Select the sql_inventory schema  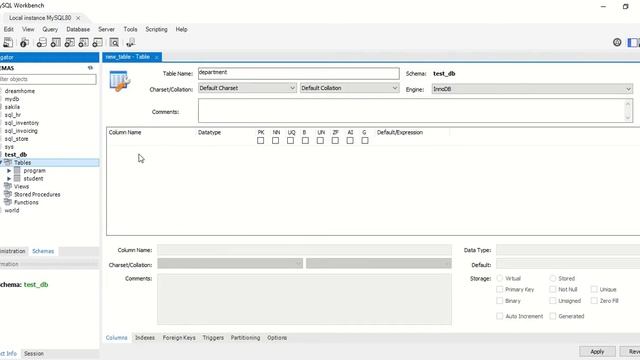coord(22,123)
